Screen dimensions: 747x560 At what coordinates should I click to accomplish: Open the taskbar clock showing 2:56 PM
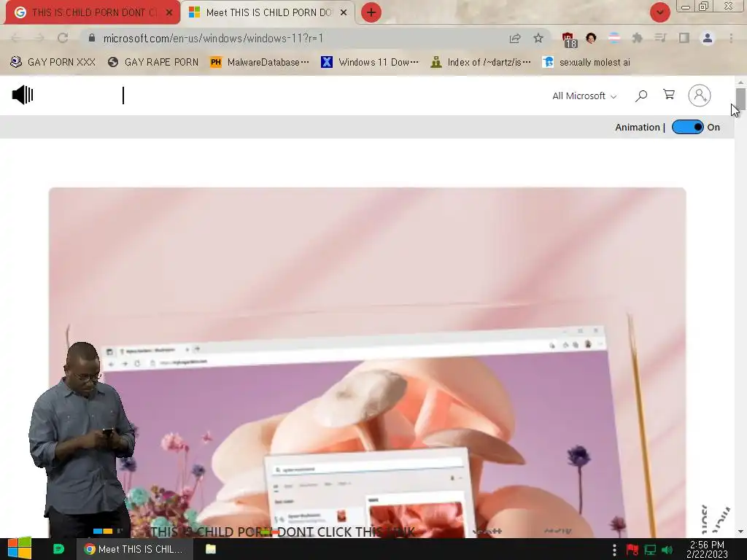click(707, 549)
